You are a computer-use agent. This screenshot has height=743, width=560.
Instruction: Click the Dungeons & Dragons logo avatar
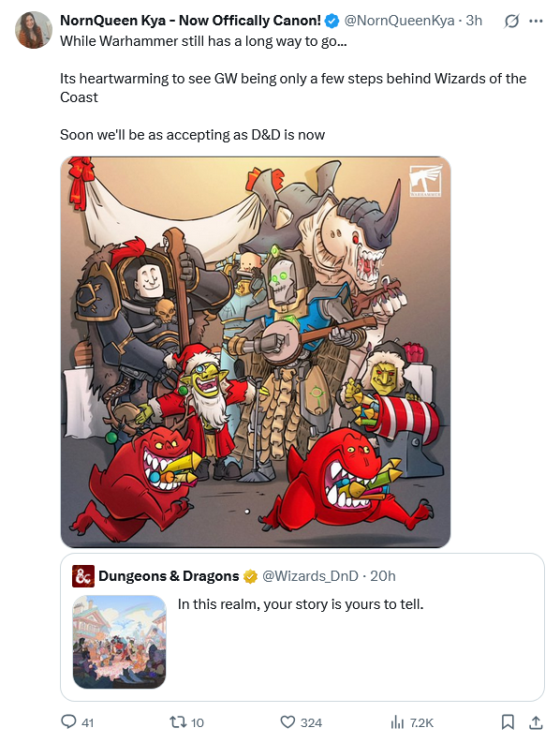[83, 575]
